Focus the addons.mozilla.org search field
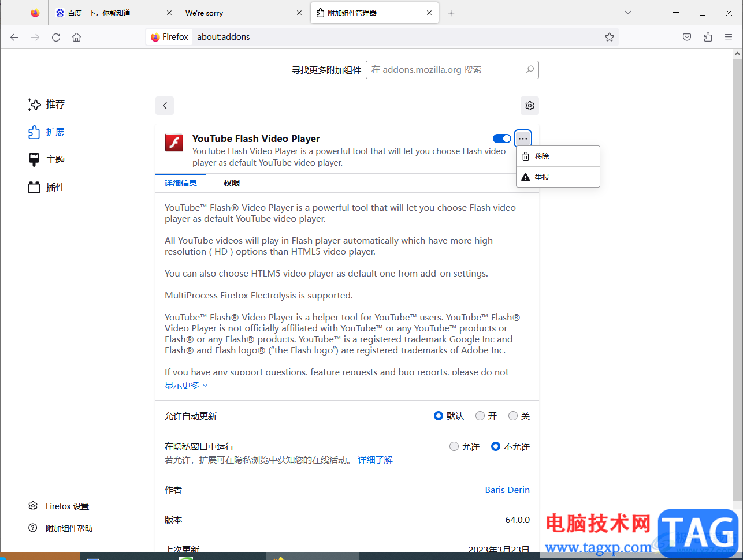Screen dimensions: 743x560 click(x=452, y=70)
